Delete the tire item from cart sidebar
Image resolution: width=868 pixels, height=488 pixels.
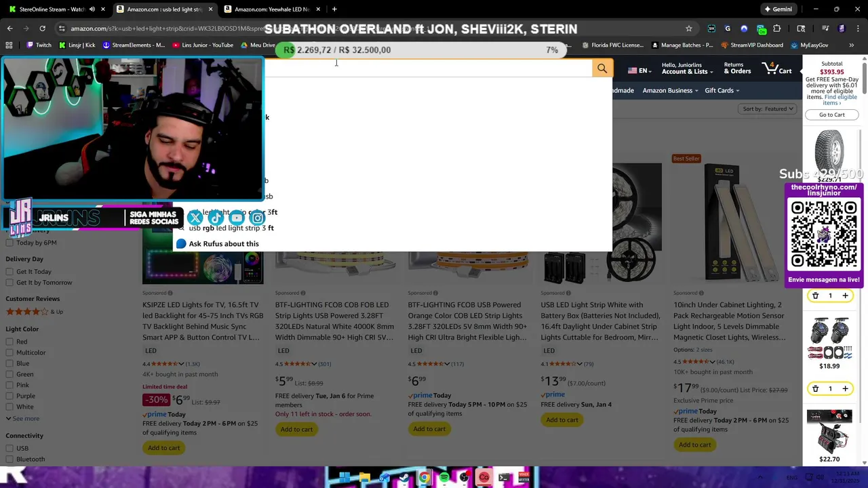816,296
